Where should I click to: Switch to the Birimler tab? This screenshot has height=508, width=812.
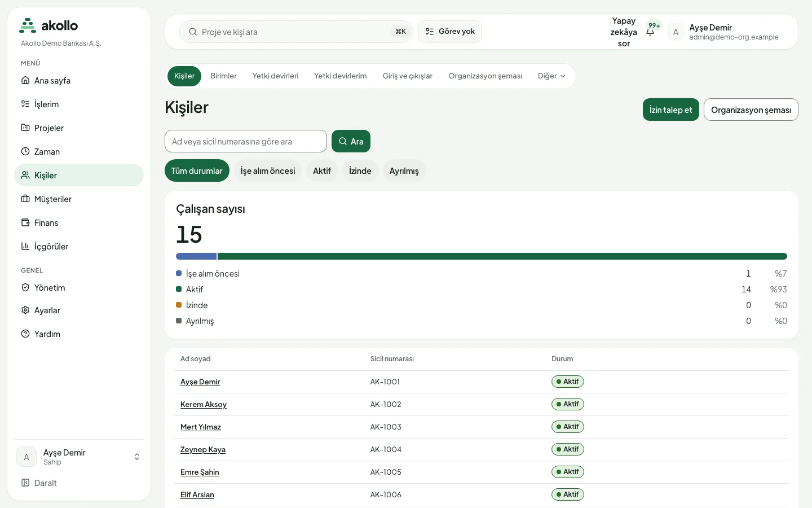(223, 76)
